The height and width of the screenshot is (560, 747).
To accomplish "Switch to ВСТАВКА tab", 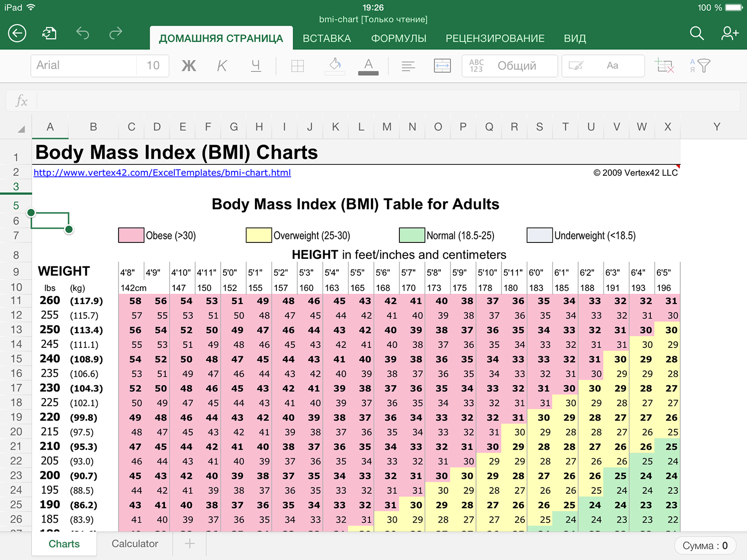I will (x=327, y=38).
